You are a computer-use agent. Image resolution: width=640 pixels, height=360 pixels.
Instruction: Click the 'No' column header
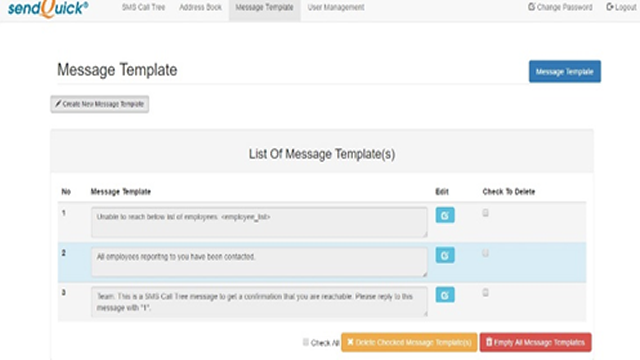coord(66,191)
